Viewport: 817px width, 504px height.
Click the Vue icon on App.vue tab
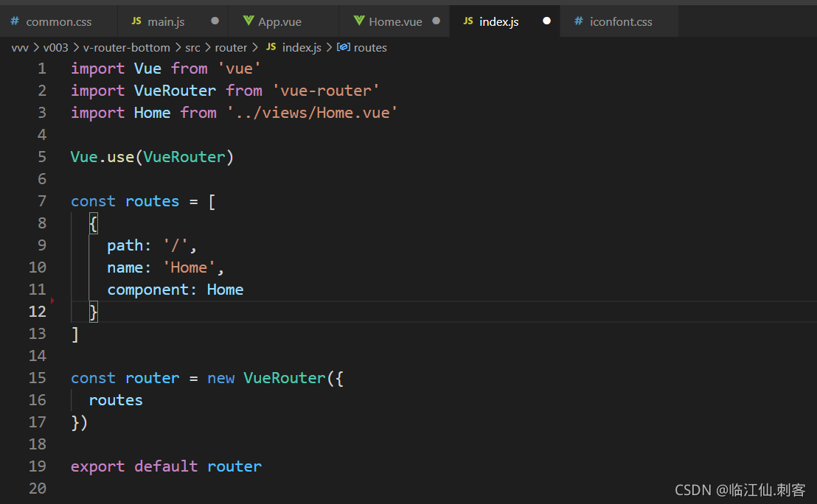tap(248, 21)
